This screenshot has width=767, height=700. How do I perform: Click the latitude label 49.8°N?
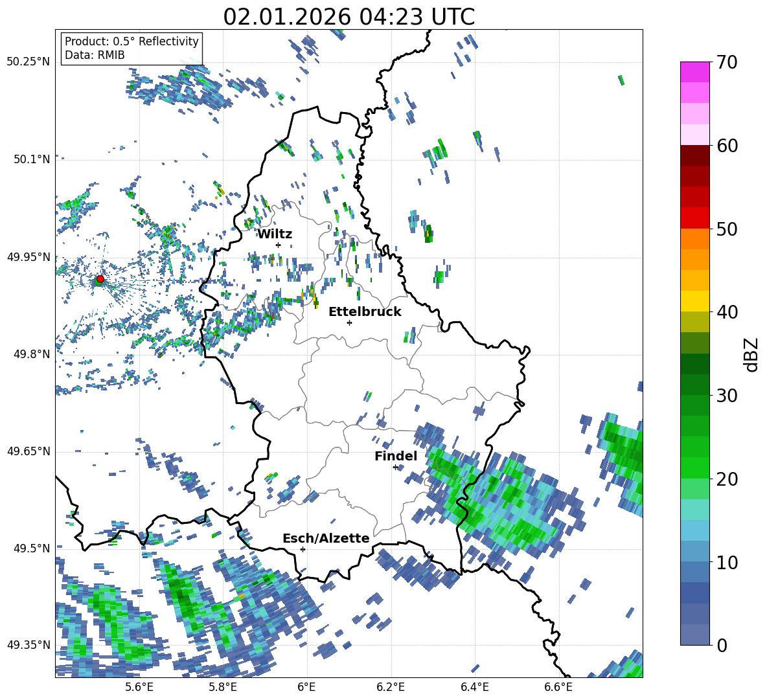(31, 354)
